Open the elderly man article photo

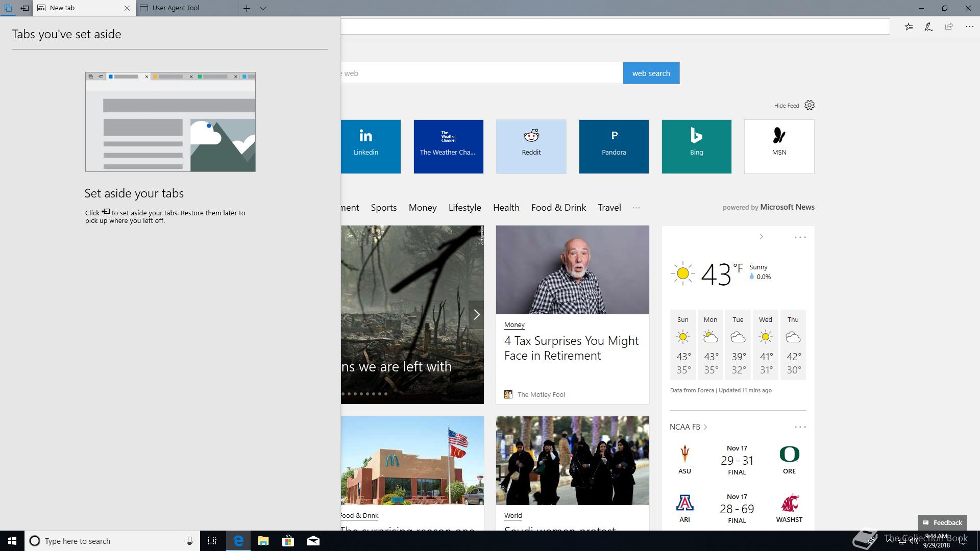573,270
